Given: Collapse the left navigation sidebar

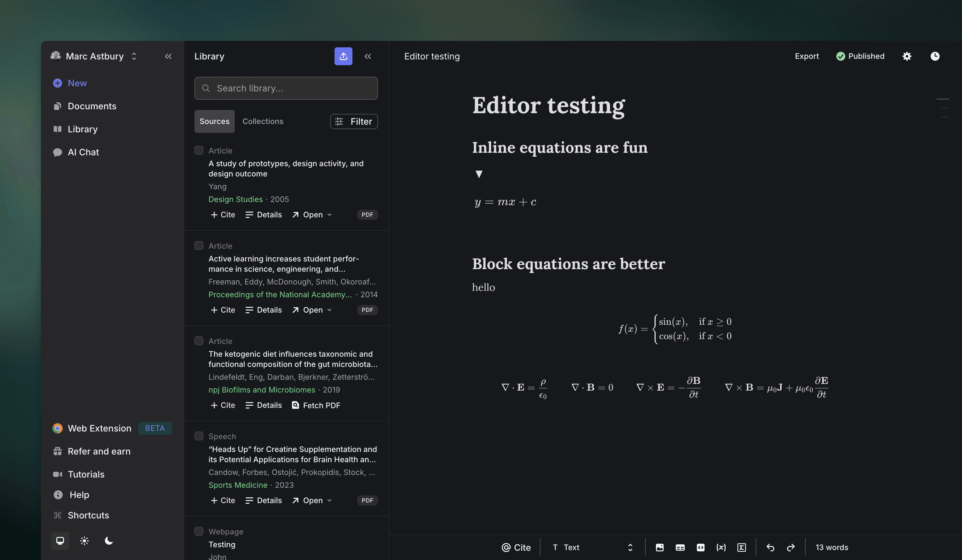Looking at the screenshot, I should (168, 56).
